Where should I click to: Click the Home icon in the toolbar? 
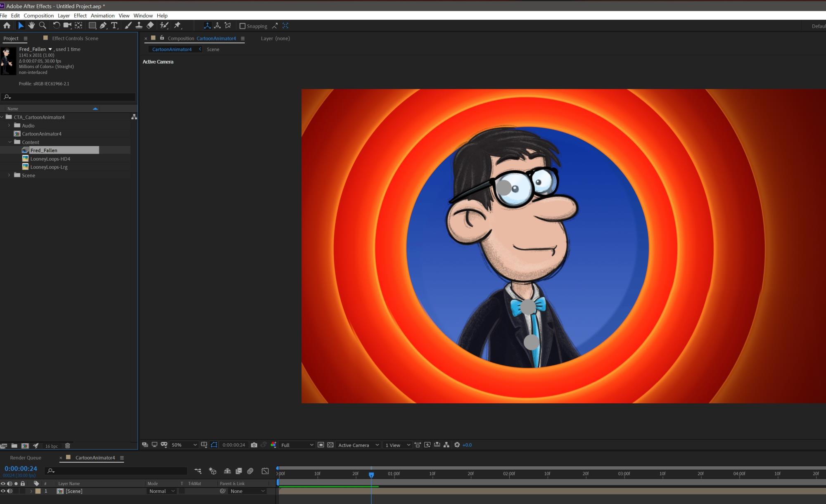click(7, 26)
